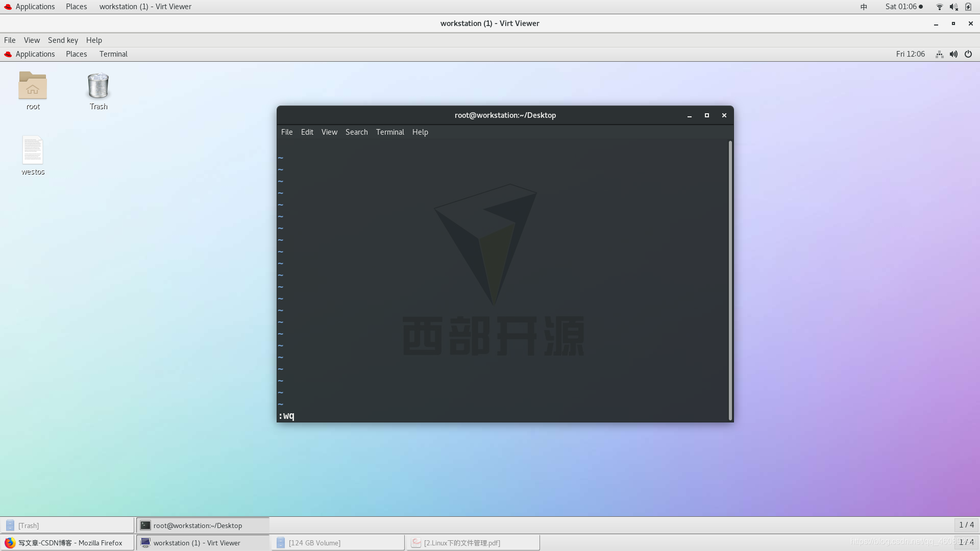Toggle the Chinese input method icon
Viewport: 980px width, 551px height.
864,6
